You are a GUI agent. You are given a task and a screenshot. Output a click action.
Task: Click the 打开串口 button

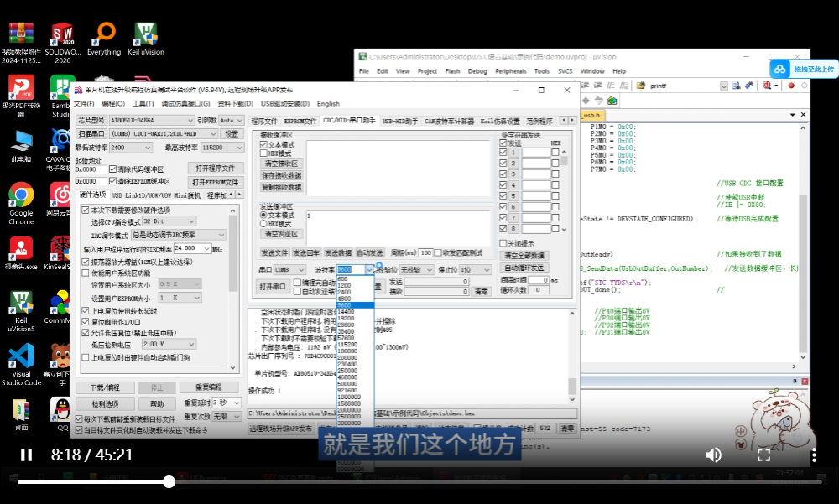[x=273, y=287]
